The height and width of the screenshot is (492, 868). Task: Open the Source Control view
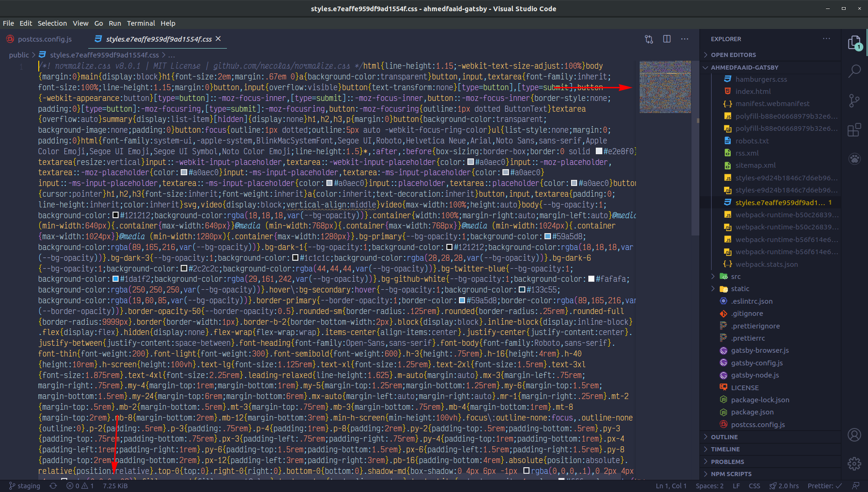(854, 100)
